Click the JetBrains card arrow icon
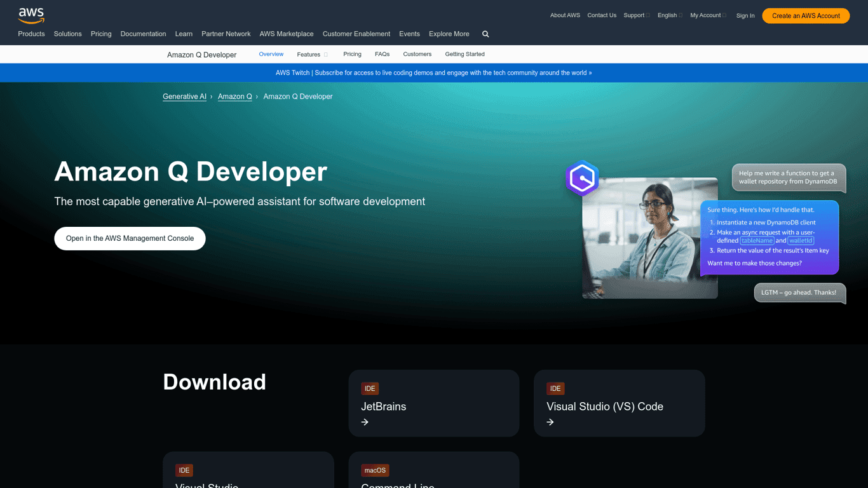This screenshot has width=868, height=488. [x=365, y=422]
